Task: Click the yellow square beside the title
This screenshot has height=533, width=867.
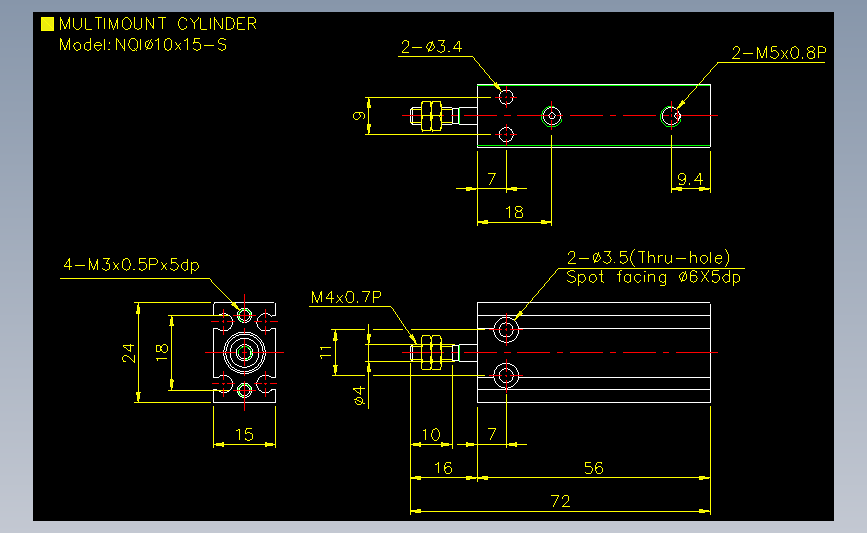Action: point(48,24)
